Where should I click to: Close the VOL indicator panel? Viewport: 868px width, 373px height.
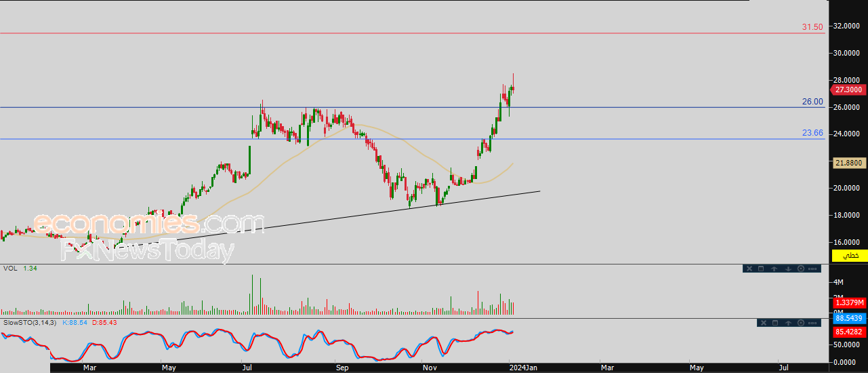tap(749, 269)
